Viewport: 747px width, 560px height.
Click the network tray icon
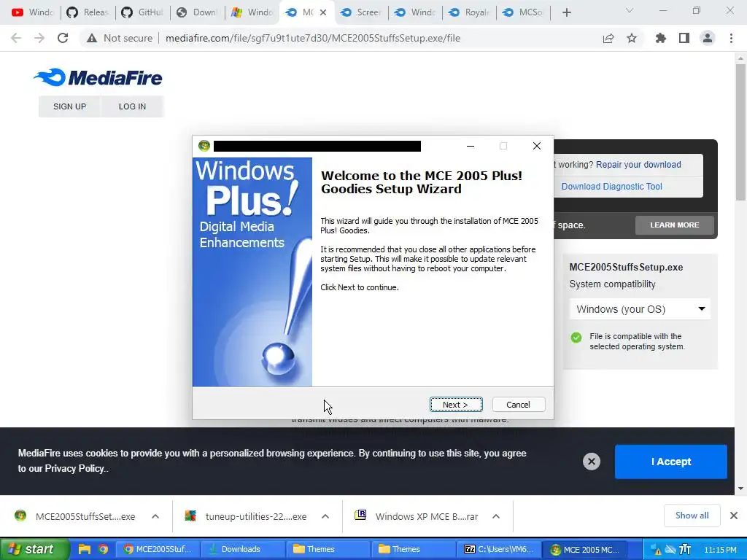point(670,550)
